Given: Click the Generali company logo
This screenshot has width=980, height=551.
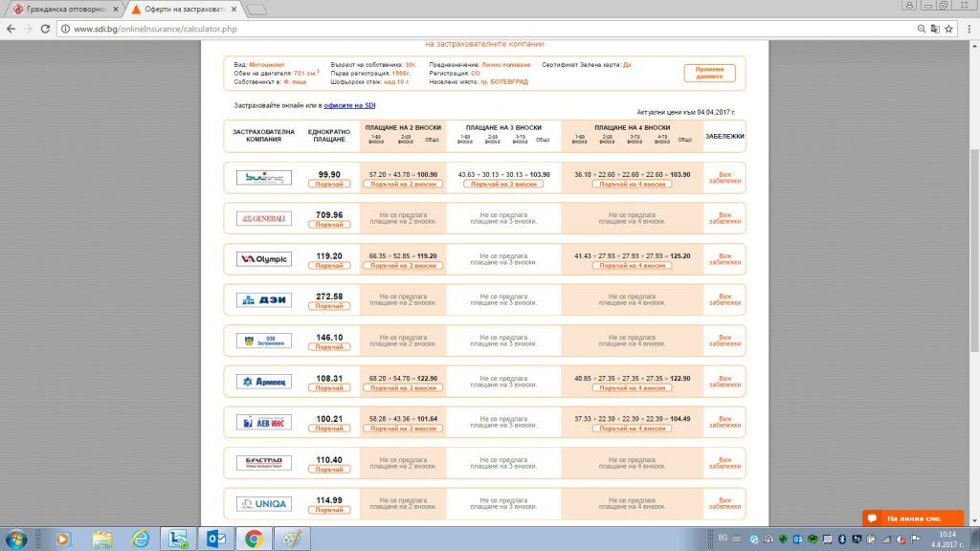Looking at the screenshot, I should [x=264, y=218].
